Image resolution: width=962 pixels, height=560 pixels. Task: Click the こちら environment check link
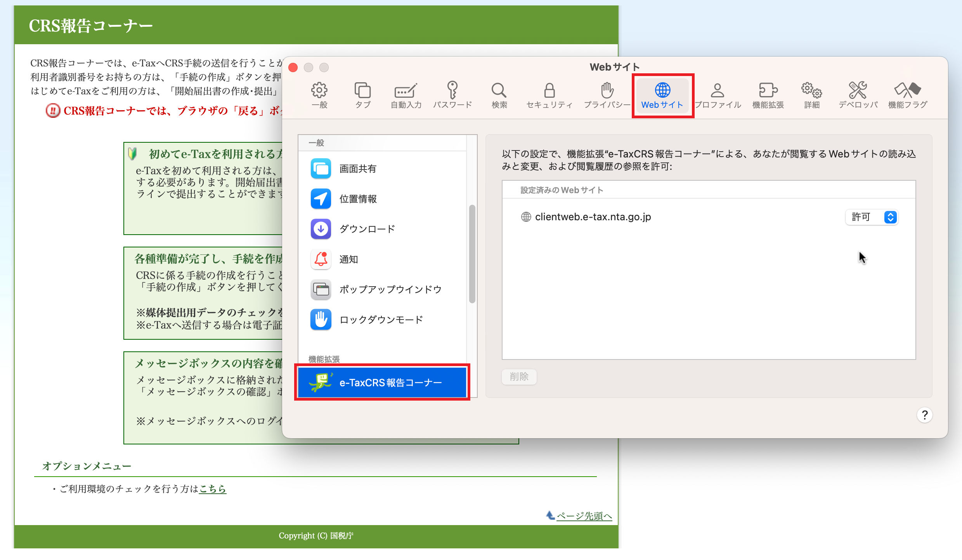click(212, 489)
